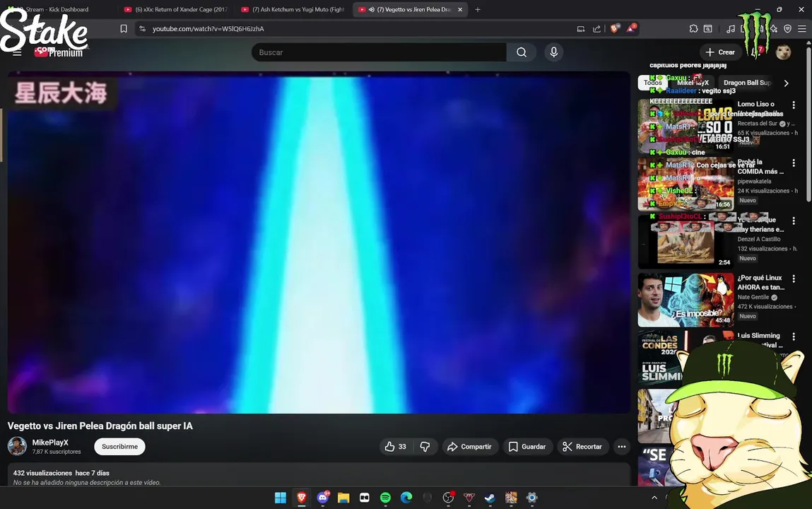Open options menu for Lomo Liso video
The height and width of the screenshot is (509, 812).
[794, 105]
